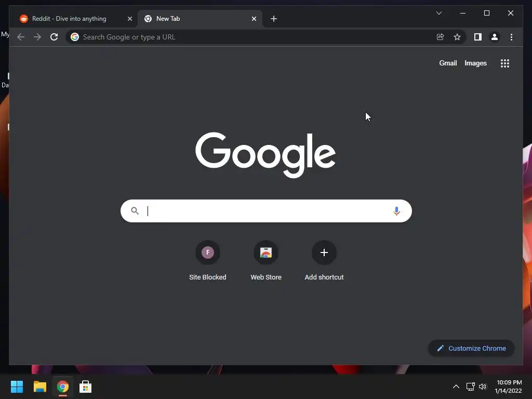The image size is (532, 399).
Task: Open File Explorer from taskbar
Action: (39, 387)
